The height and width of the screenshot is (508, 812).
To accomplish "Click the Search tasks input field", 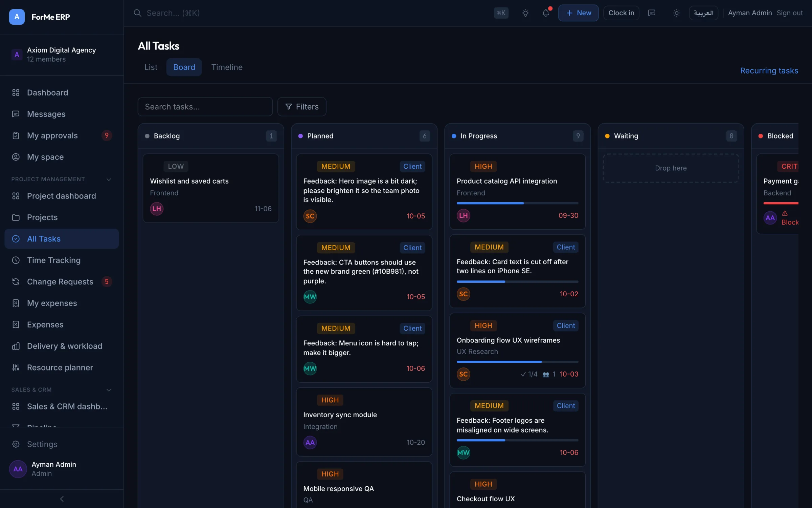I will click(205, 107).
